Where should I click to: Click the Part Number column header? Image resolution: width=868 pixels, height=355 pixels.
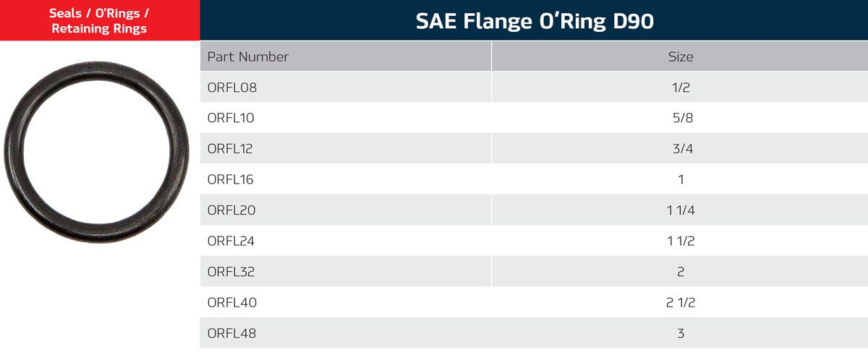(x=248, y=56)
